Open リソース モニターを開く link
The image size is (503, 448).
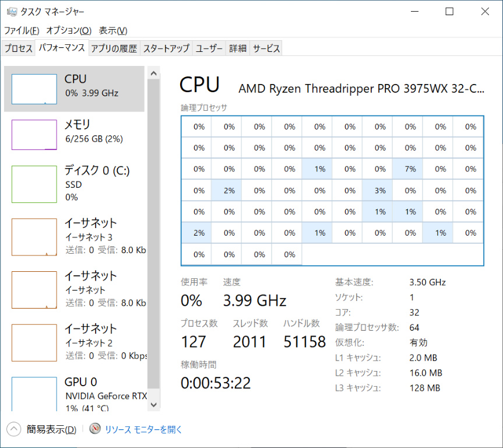point(143,429)
